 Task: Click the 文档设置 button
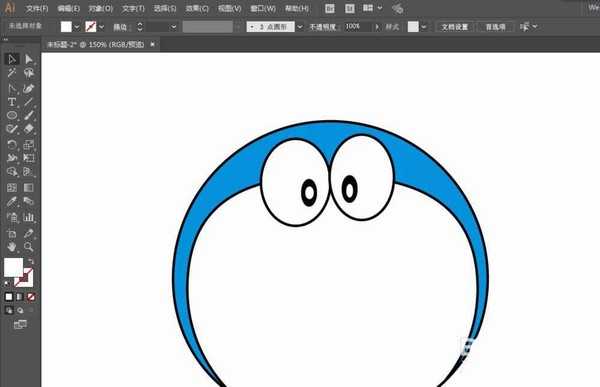pyautogui.click(x=455, y=27)
